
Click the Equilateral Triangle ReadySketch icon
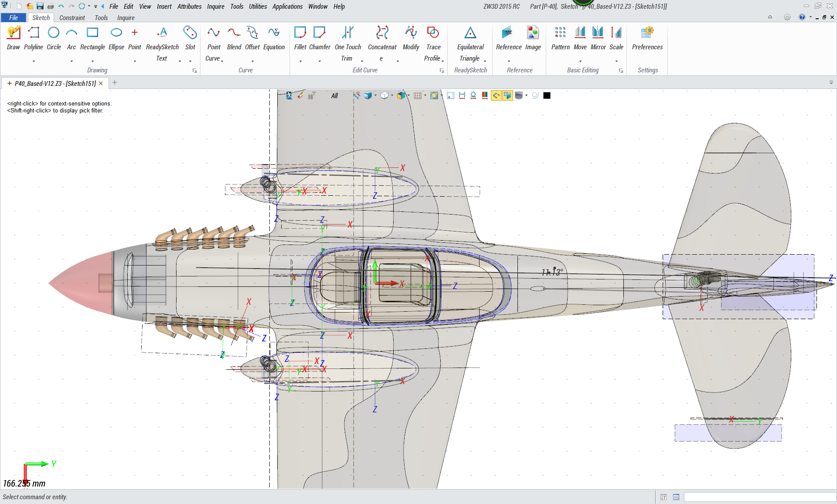click(x=470, y=33)
